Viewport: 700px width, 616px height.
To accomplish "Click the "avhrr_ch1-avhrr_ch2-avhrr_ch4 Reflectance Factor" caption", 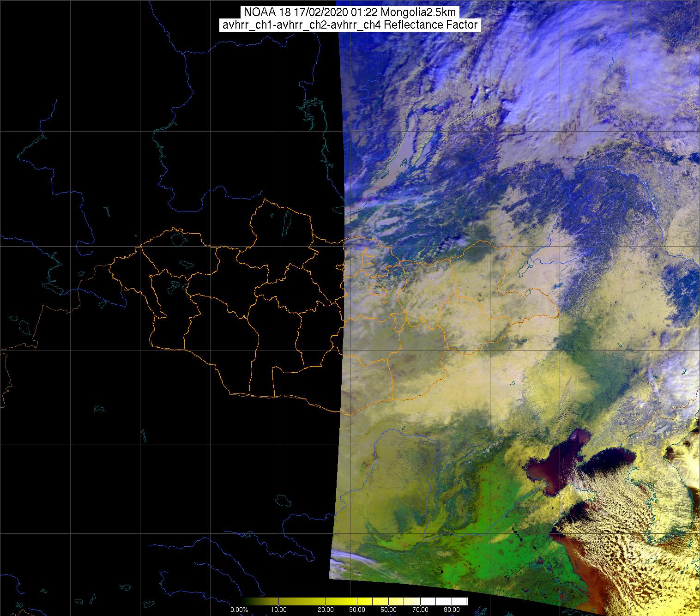I will point(350,25).
